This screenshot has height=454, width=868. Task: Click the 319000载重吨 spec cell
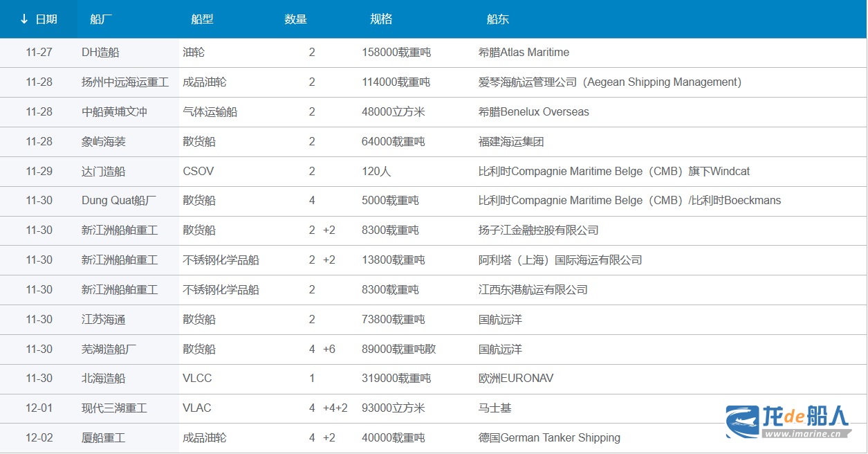pos(396,379)
